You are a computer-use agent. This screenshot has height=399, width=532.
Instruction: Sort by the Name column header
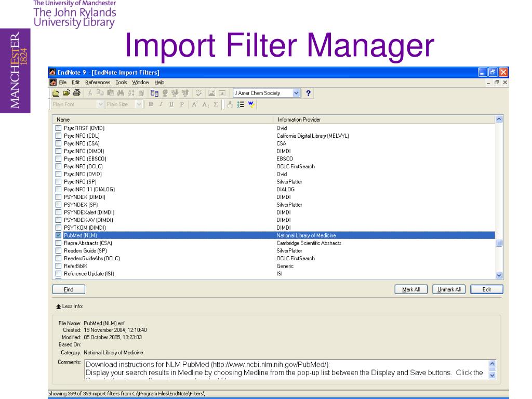pyautogui.click(x=163, y=119)
